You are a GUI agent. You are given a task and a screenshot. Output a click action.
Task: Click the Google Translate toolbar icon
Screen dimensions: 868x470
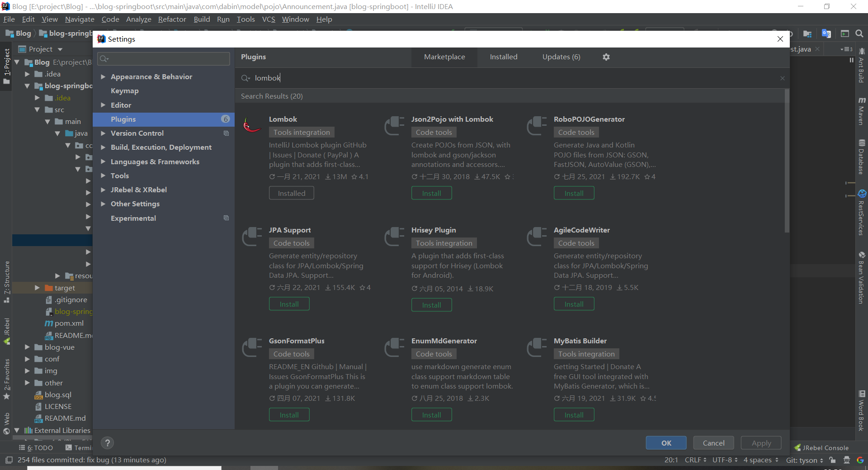(826, 33)
